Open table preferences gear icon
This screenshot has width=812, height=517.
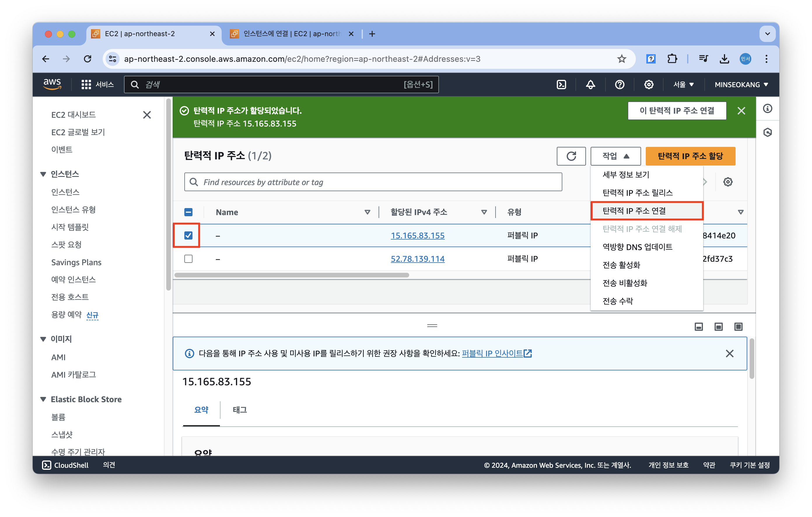coord(728,182)
